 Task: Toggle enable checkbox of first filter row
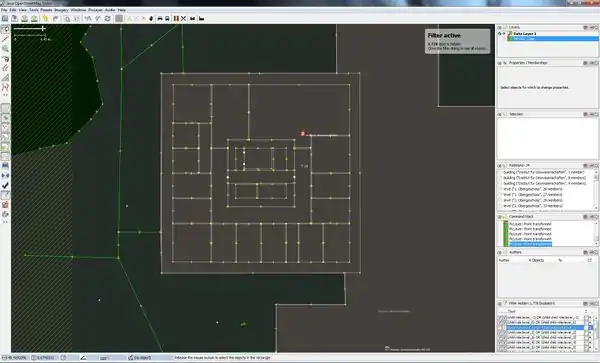(501, 317)
